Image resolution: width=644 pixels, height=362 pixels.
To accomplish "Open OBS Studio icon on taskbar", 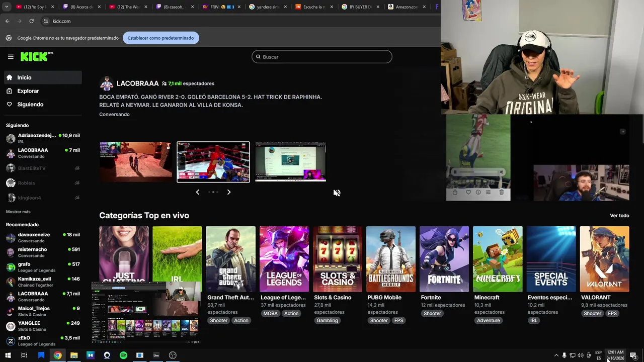I will [173, 355].
